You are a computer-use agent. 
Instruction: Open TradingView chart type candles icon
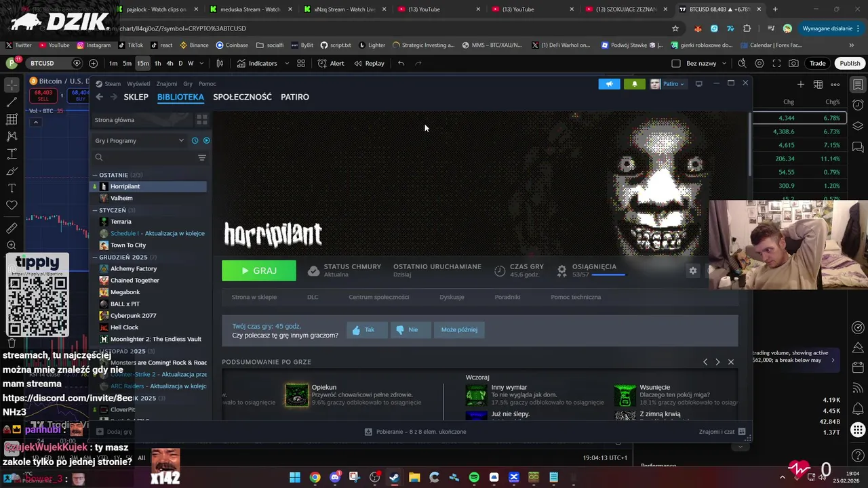pos(220,63)
